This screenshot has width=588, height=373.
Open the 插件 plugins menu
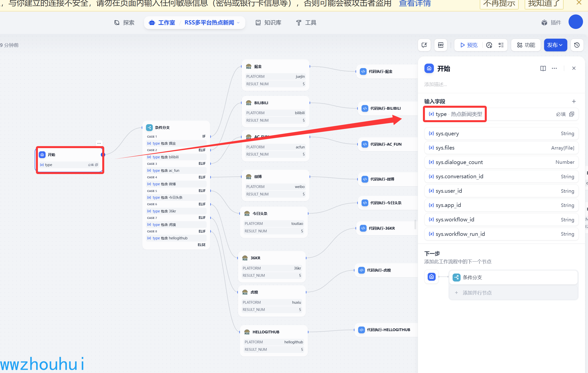(x=551, y=23)
